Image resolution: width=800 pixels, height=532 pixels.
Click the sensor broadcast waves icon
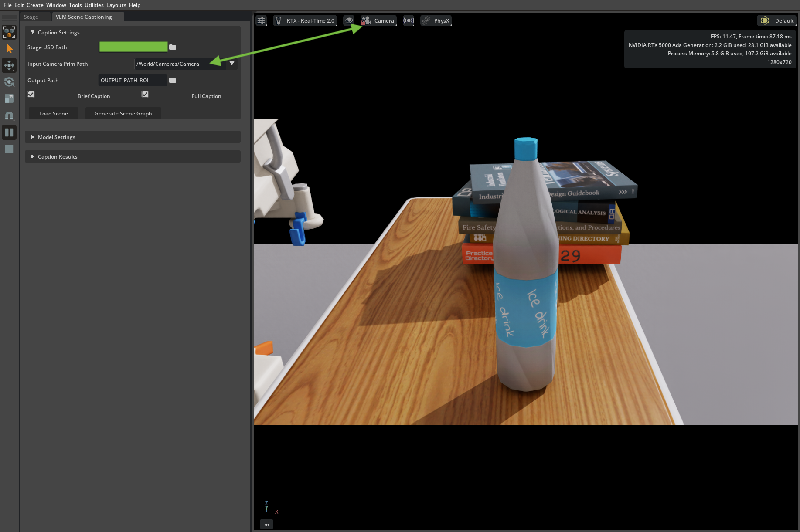(409, 20)
